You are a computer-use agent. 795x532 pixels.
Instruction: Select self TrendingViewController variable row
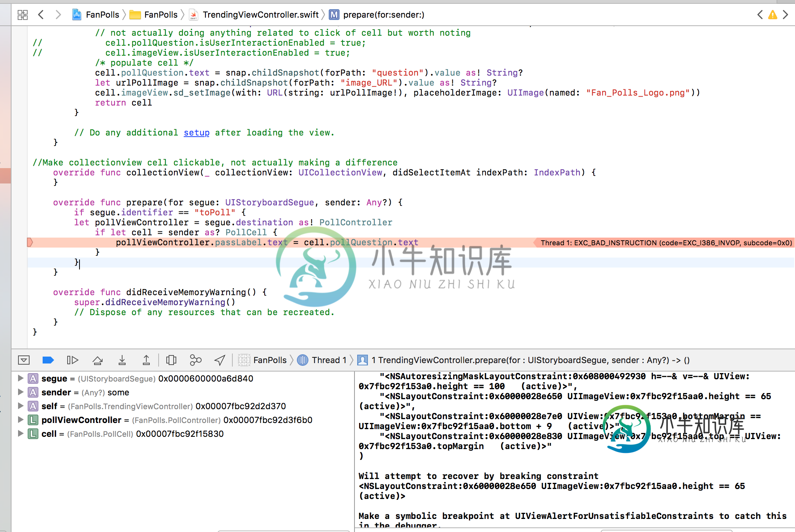164,406
